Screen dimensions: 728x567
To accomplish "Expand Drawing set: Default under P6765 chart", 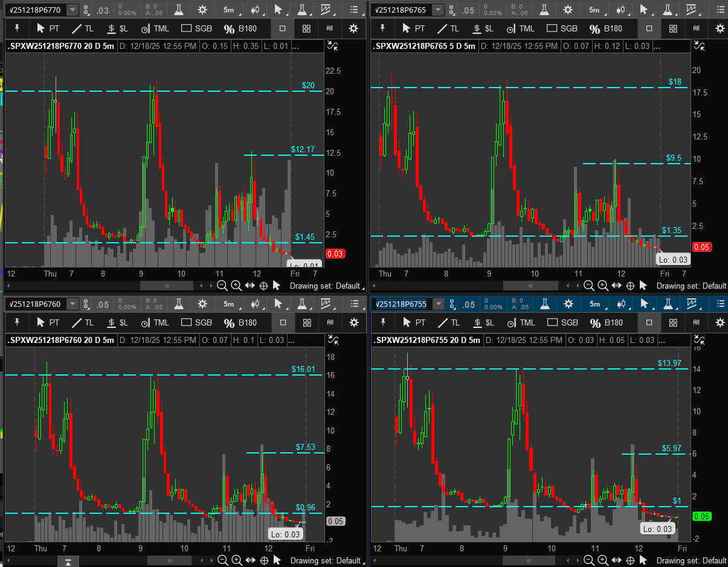I will 691,286.
